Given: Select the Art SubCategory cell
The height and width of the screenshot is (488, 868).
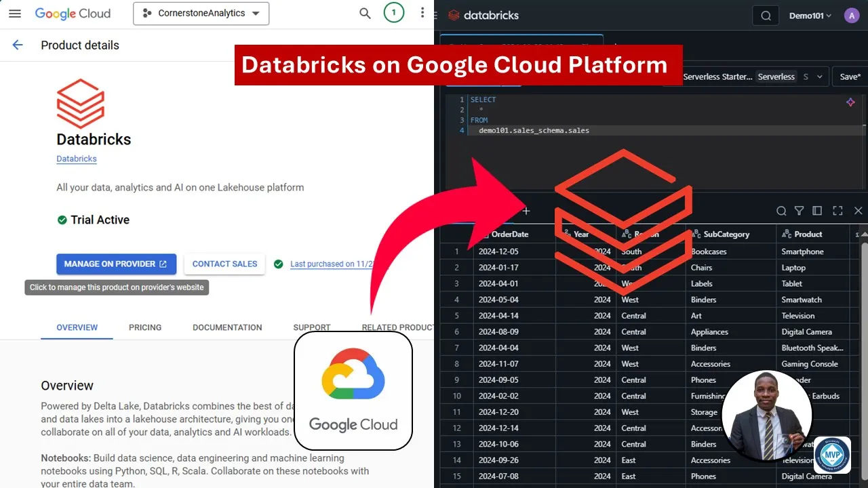Looking at the screenshot, I should 731,316.
